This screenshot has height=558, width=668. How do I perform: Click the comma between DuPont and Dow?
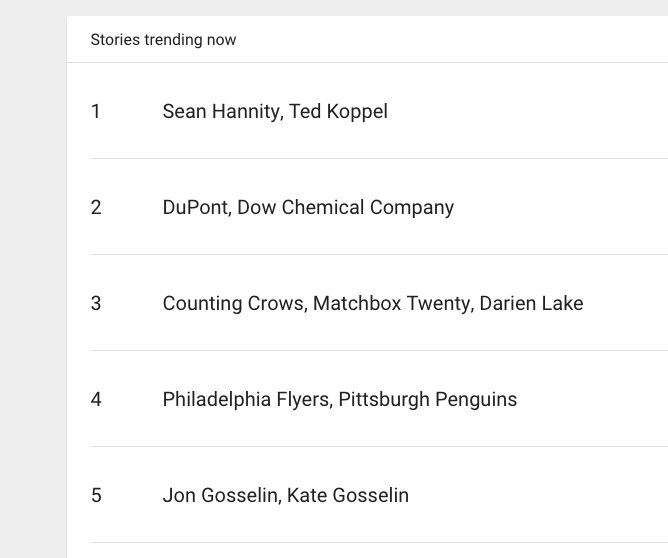(x=233, y=213)
